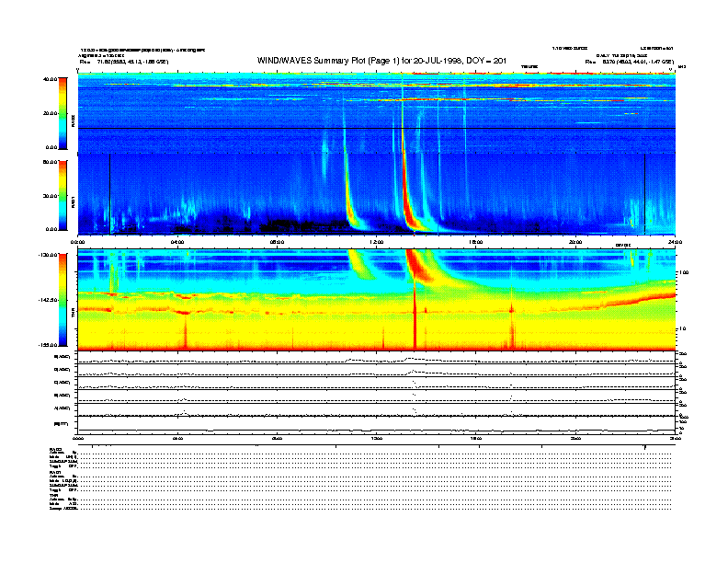Viewport: 728px width, 563px height.
Task: Click the 20.00 label on the RAD2 color scale
Action: pos(50,113)
